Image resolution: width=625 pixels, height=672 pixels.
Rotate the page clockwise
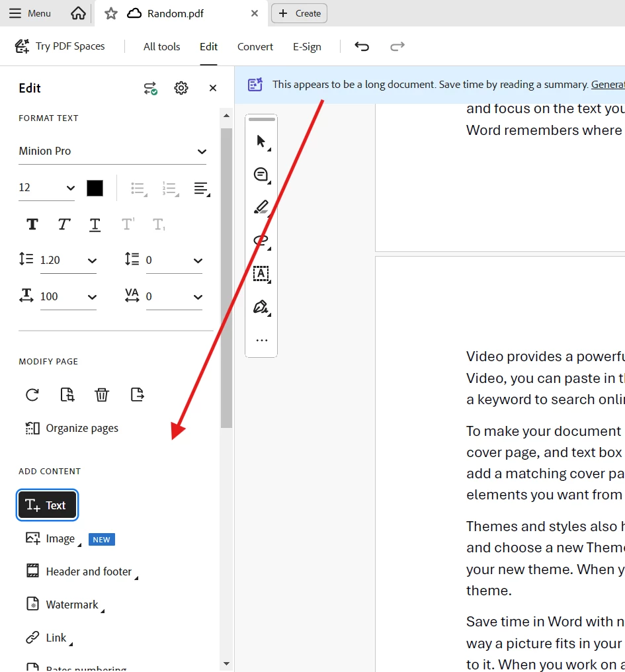[32, 395]
